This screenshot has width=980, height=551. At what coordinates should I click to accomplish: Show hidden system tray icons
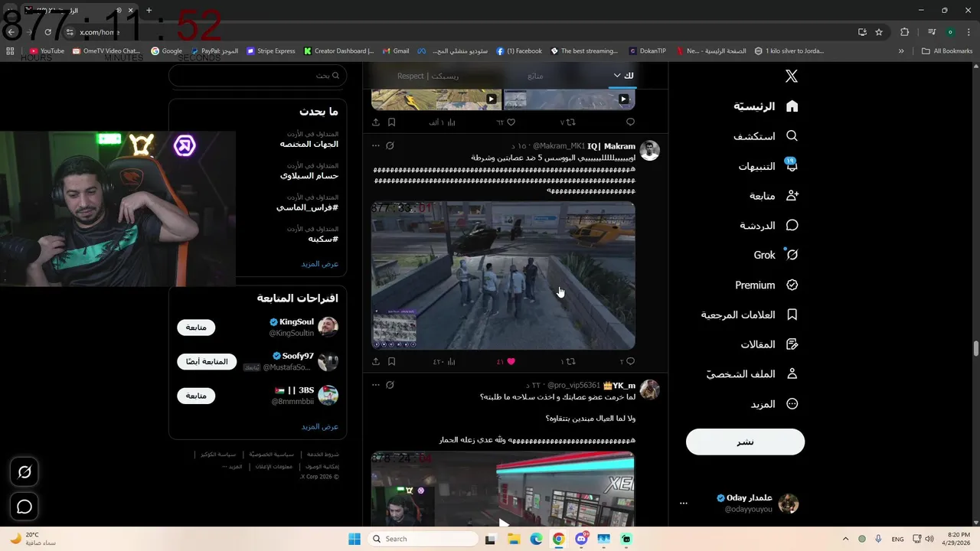pyautogui.click(x=845, y=539)
